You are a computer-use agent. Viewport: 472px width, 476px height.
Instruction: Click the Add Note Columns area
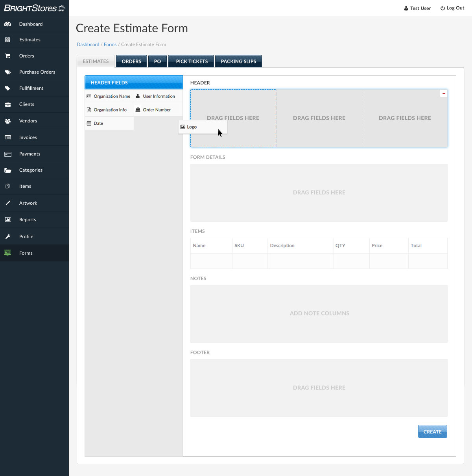[319, 313]
